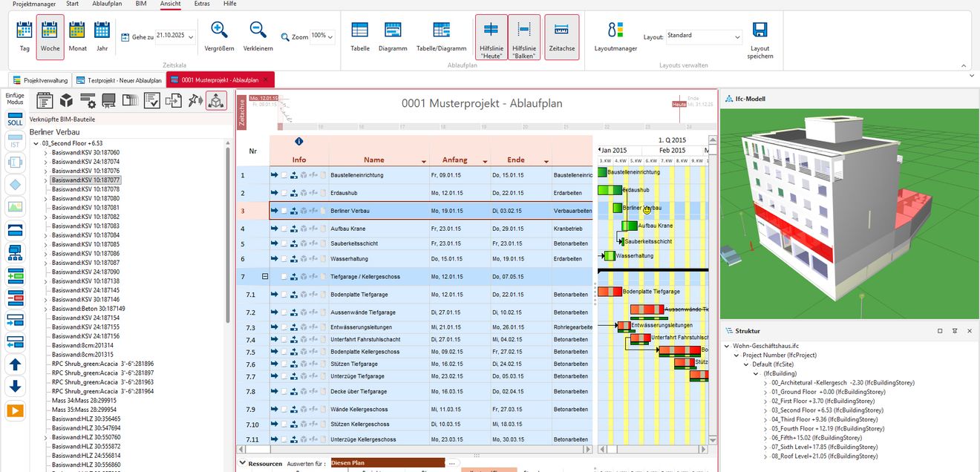The height and width of the screenshot is (472, 980).
Task: Toggle the Woche timescale button
Action: pos(50,37)
